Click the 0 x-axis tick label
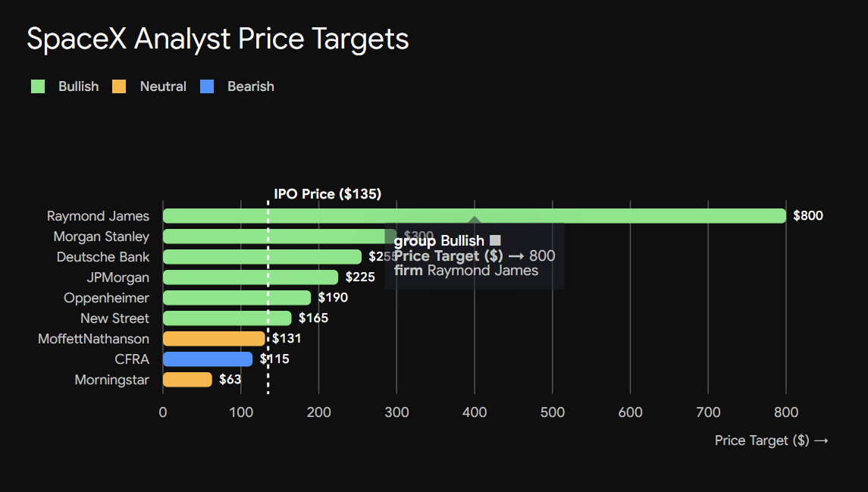Image resolution: width=868 pixels, height=492 pixels. point(163,412)
